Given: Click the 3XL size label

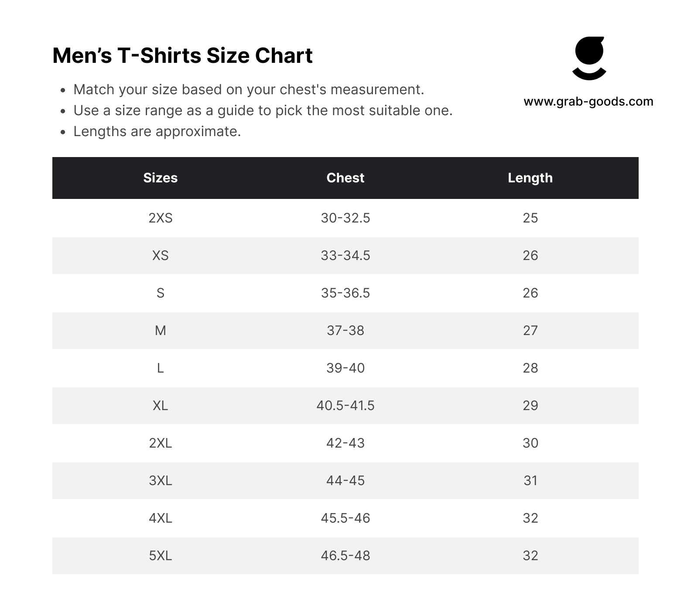Looking at the screenshot, I should pos(161,480).
